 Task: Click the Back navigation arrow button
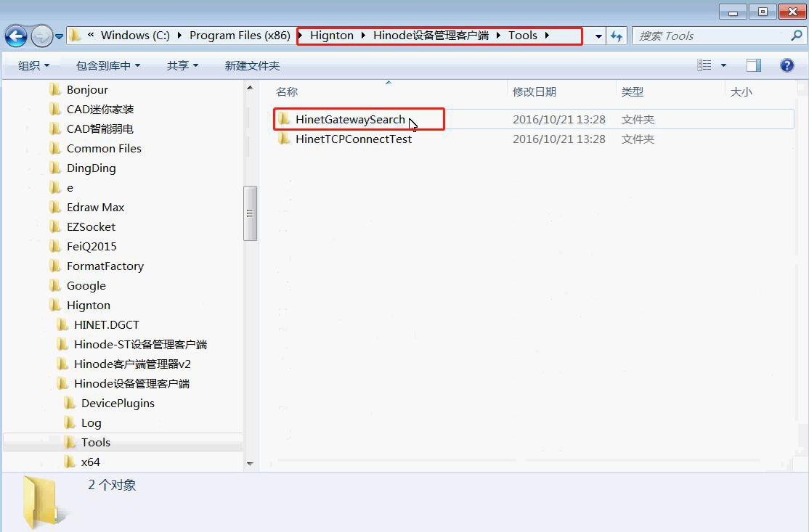tap(16, 36)
